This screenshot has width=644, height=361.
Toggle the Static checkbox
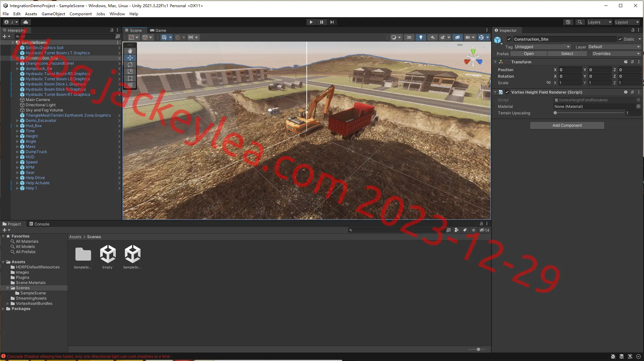pyautogui.click(x=620, y=39)
